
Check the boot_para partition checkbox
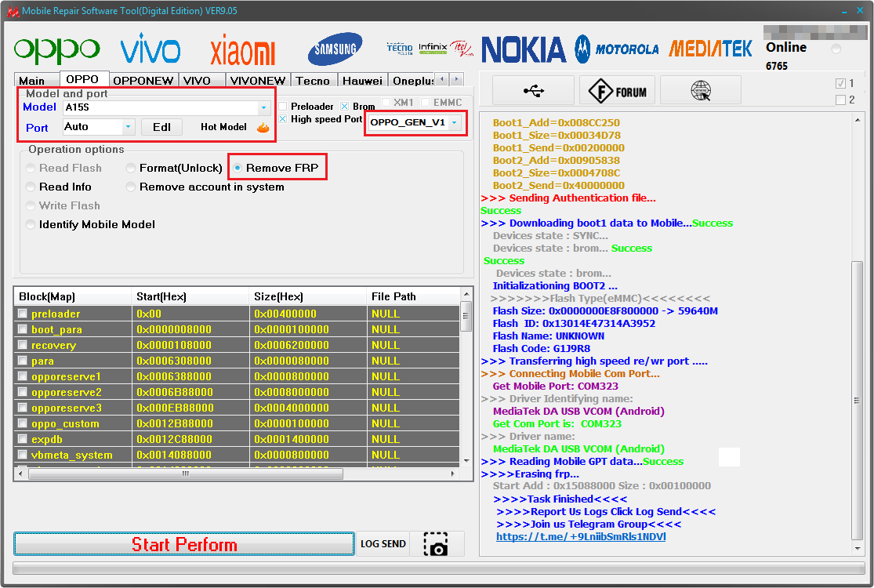pos(22,329)
